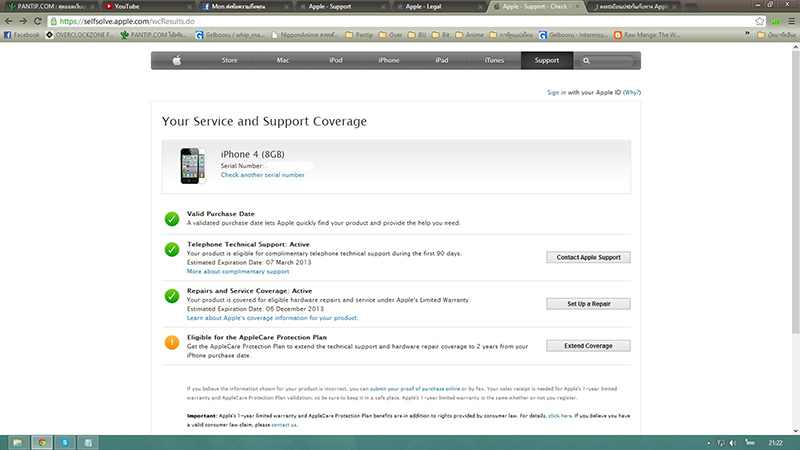800x450 pixels.
Task: Open the OVERCLOCKZONE bookmark
Action: click(x=80, y=35)
